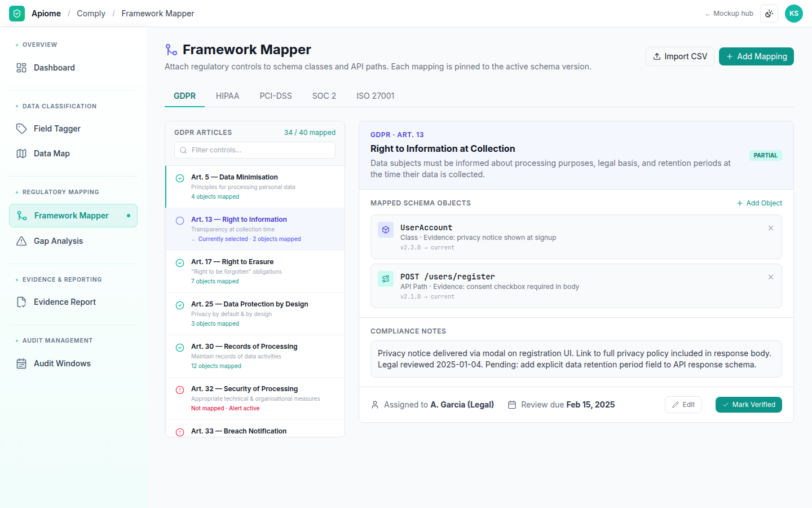Click the '12 objects mapped' text
Screen dimensions: 812x508
click(x=216, y=366)
